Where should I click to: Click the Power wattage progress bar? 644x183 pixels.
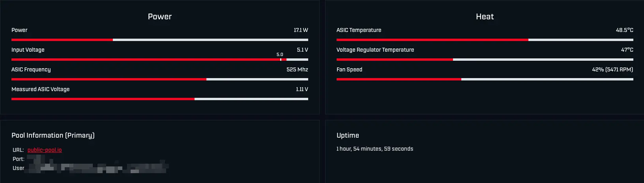click(159, 40)
